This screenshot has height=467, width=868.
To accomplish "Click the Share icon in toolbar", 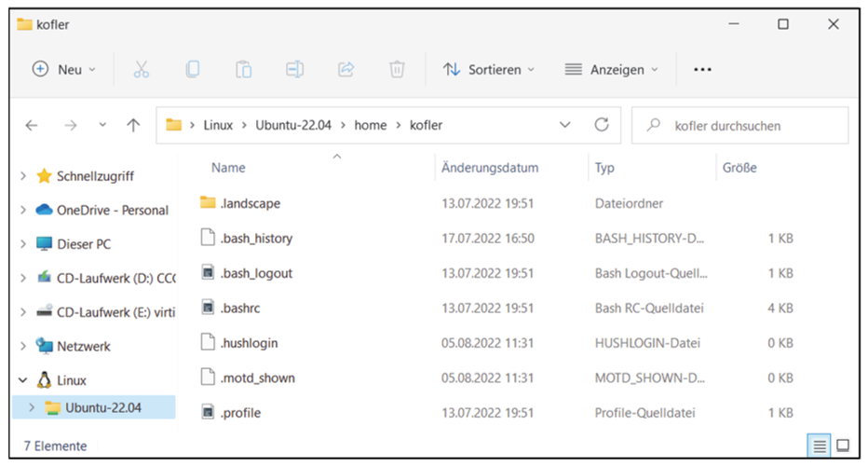I will (346, 70).
